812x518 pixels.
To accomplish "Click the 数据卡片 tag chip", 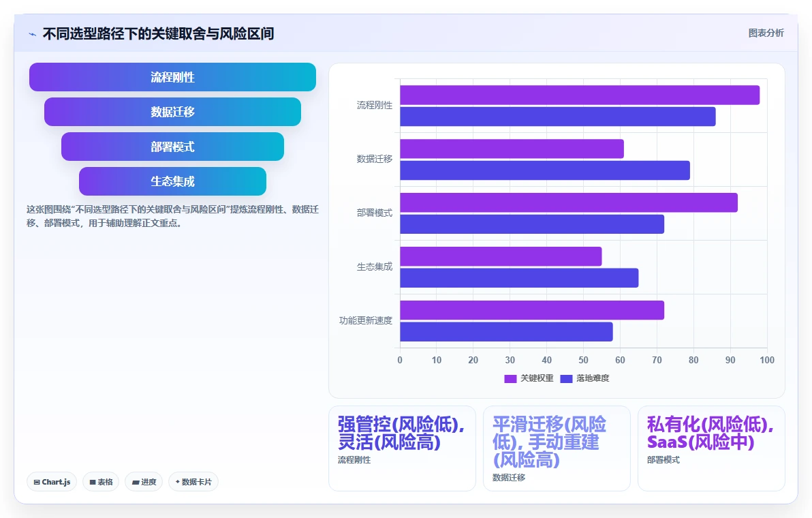I will click(193, 482).
